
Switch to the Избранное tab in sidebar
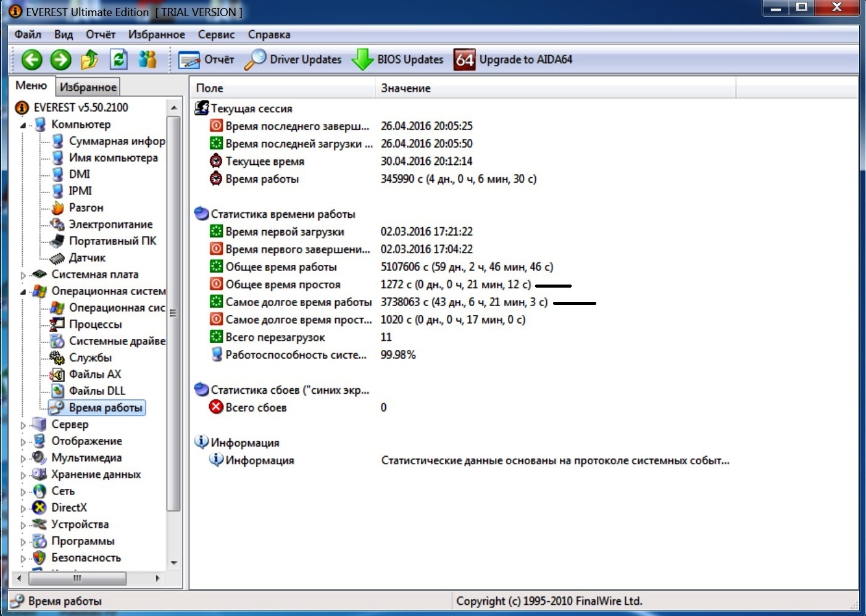click(x=88, y=87)
